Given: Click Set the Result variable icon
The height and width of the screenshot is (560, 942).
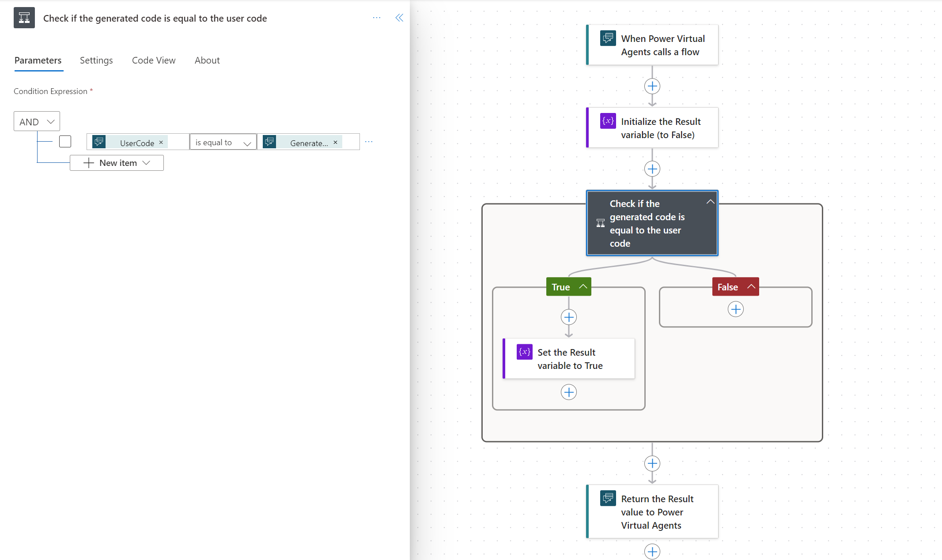Looking at the screenshot, I should pos(525,352).
